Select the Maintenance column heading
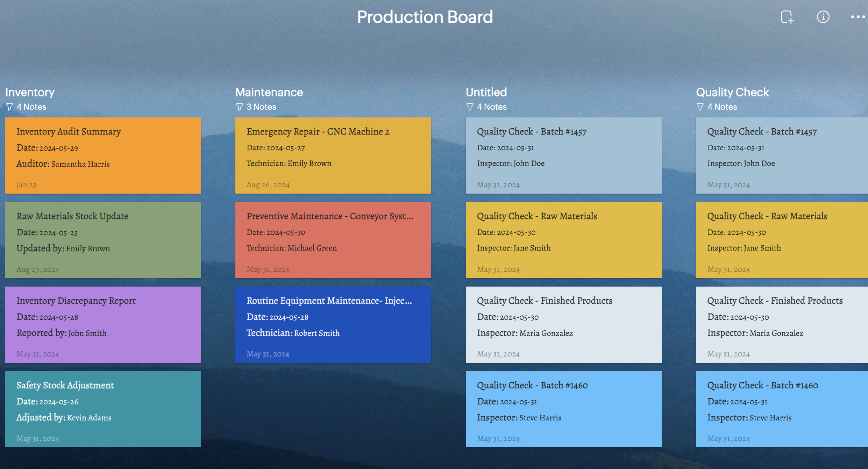868x469 pixels. pyautogui.click(x=269, y=92)
